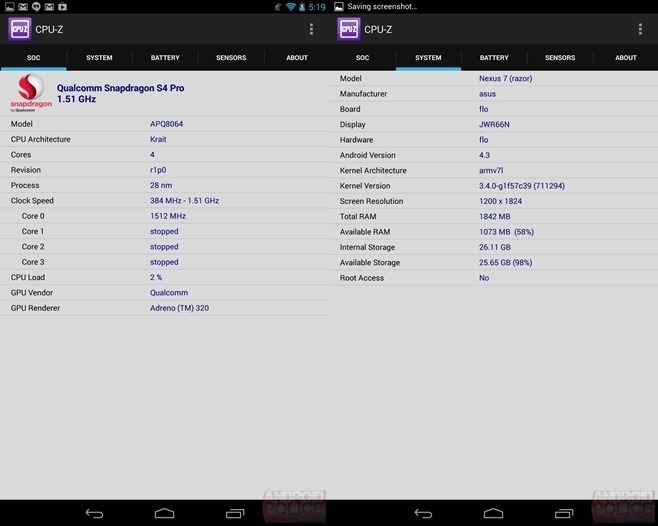Screen dimensions: 658x526
Task: Click the Cores row value 4
Action: [152, 154]
